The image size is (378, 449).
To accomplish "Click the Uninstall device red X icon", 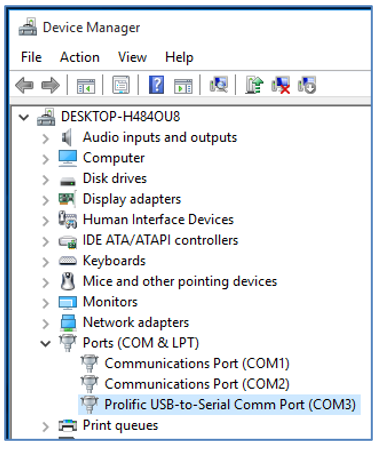I will pos(281,85).
